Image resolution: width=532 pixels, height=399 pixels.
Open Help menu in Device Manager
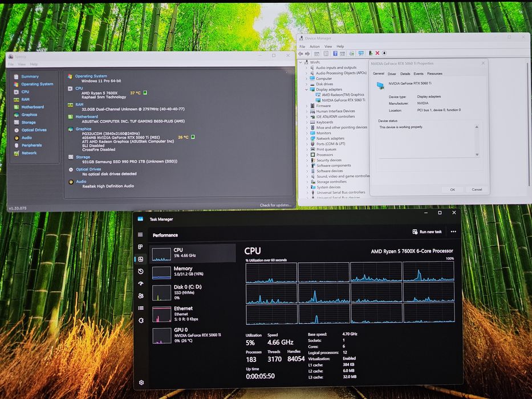[340, 47]
